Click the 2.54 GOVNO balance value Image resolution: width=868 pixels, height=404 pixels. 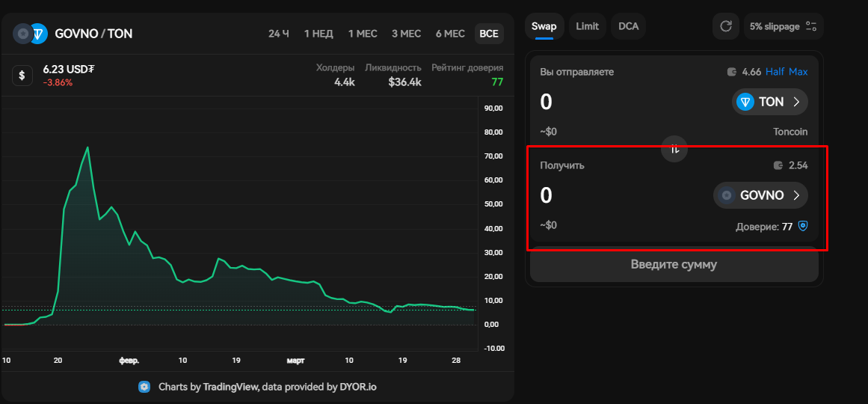[x=798, y=165]
